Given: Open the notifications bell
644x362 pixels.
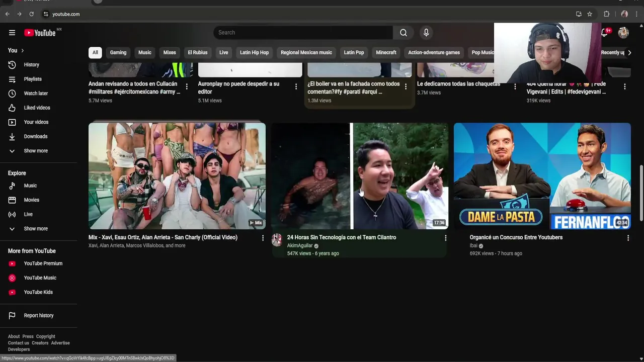Looking at the screenshot, I should pyautogui.click(x=605, y=33).
